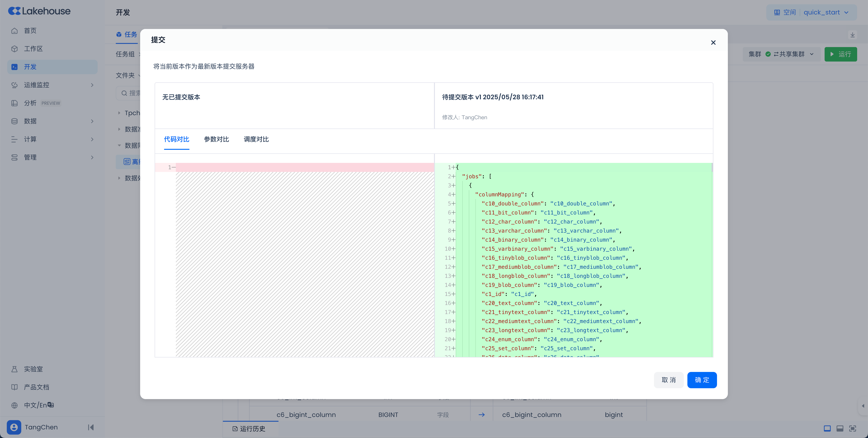The width and height of the screenshot is (868, 438).
Task: Click the diff editor vertical scrollbar
Action: 712,168
